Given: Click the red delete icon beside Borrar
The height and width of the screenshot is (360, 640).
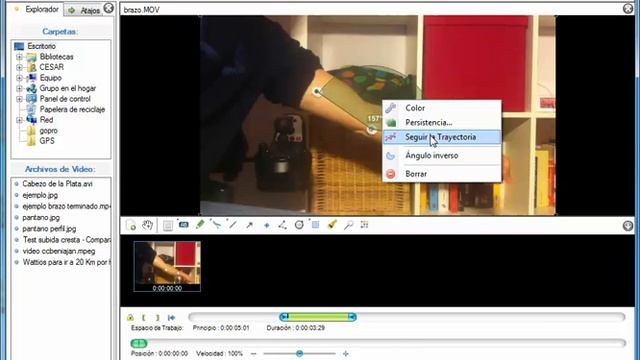Looking at the screenshot, I should pos(391,174).
